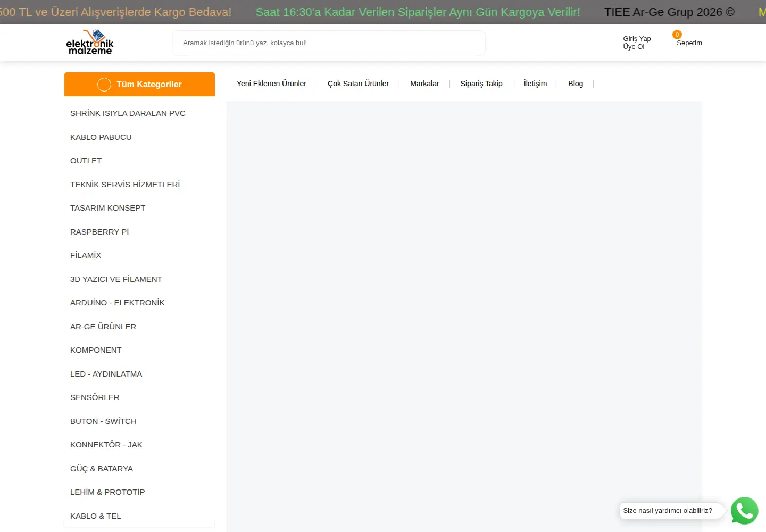Select KABLO PABUCU category
766x532 pixels.
(x=101, y=137)
